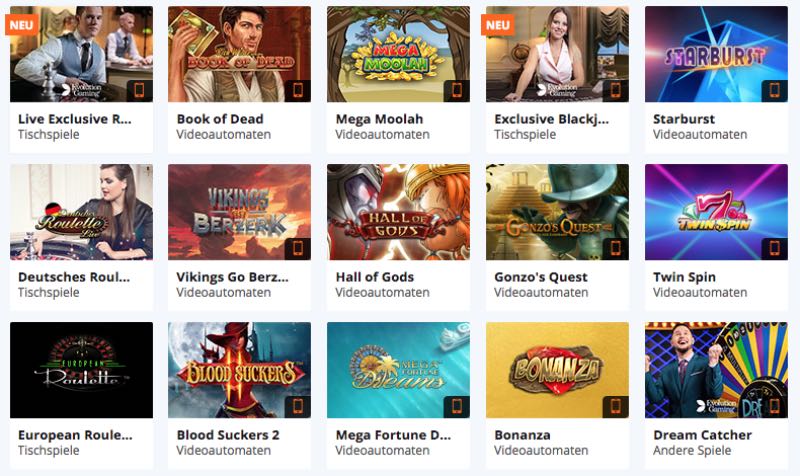Click the mobile icon on Vikings Go Berzerk
This screenshot has height=476, width=800.
point(298,248)
